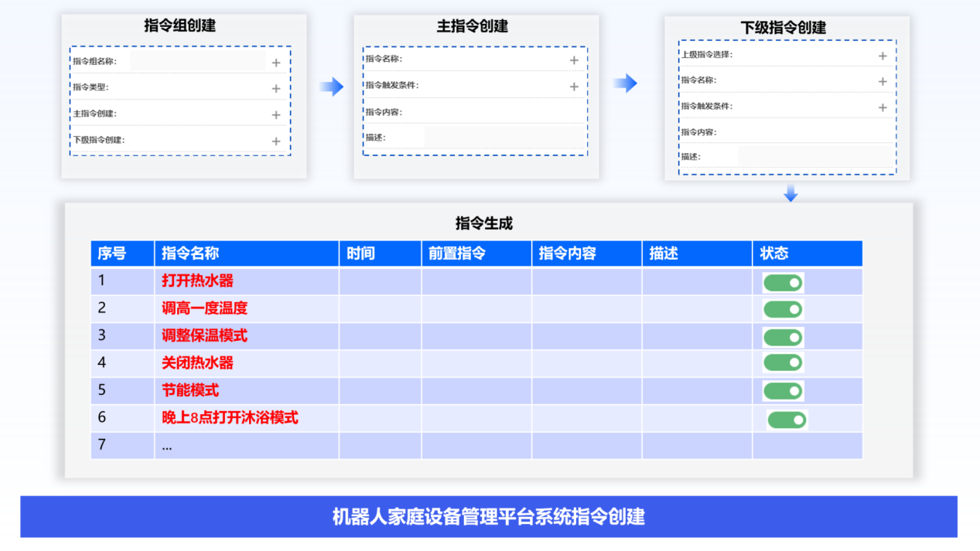This screenshot has height=551, width=980.
Task: Open the 调高一度温度 instruction entry
Action: [x=205, y=308]
